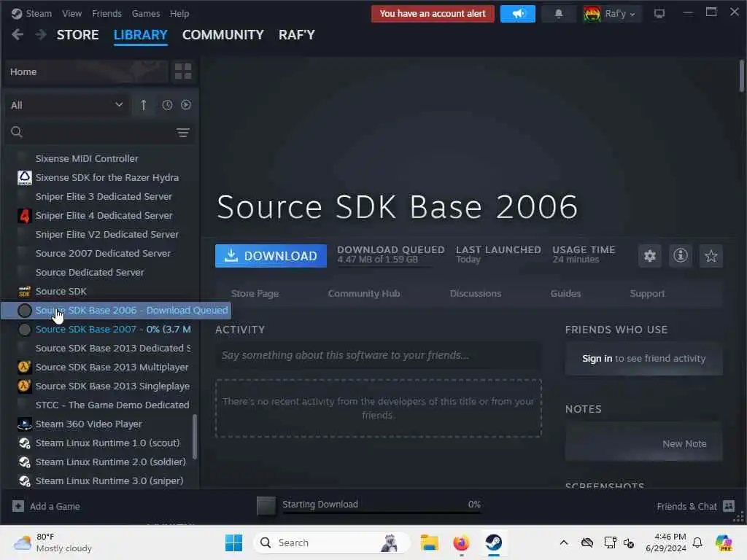Toggle sort by recent clock icon
The image size is (747, 560).
[167, 105]
